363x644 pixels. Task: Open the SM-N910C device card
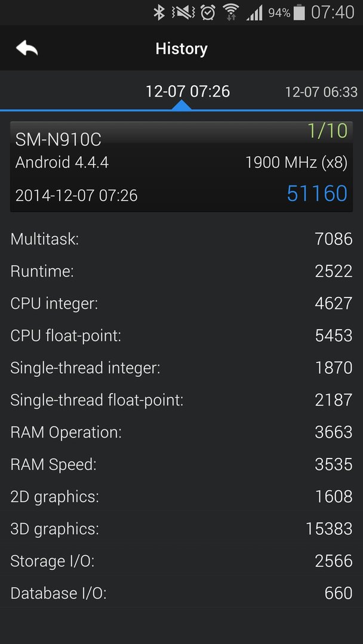point(181,167)
